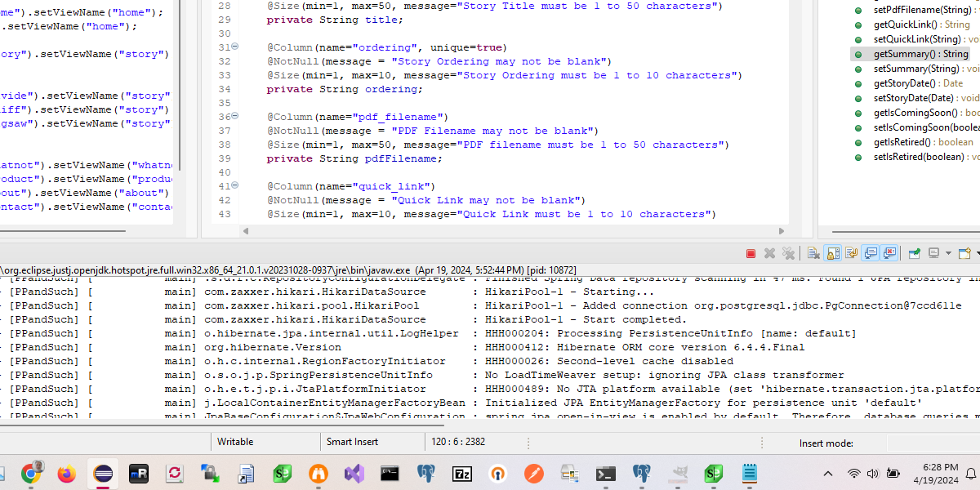Toggle show console on standard error change
The image size is (980, 490).
pyautogui.click(x=889, y=254)
